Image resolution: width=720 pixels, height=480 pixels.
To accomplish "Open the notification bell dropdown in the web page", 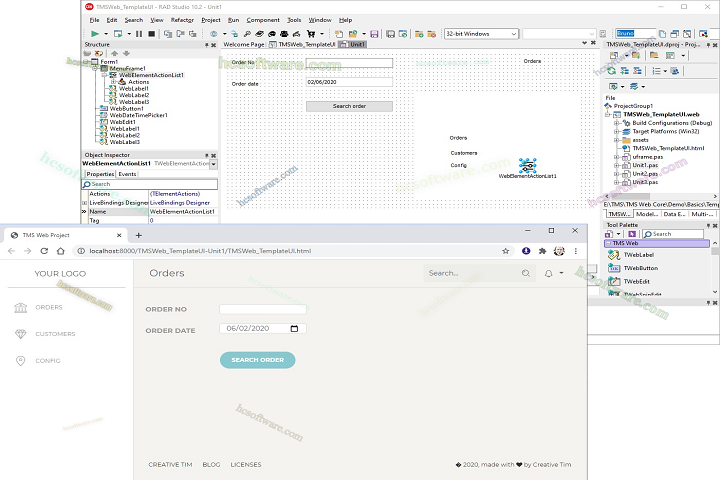I will pyautogui.click(x=554, y=273).
